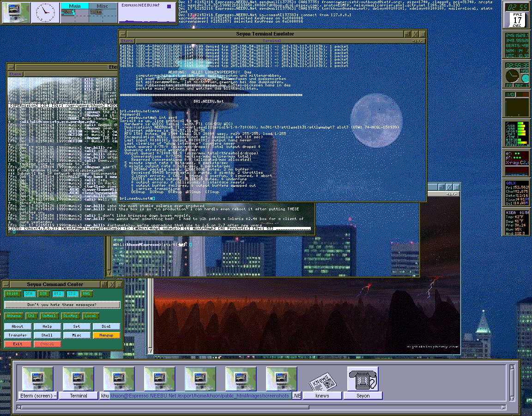
Task: Open the Seyon Terminal Emulator window menu button
Action: (x=123, y=34)
